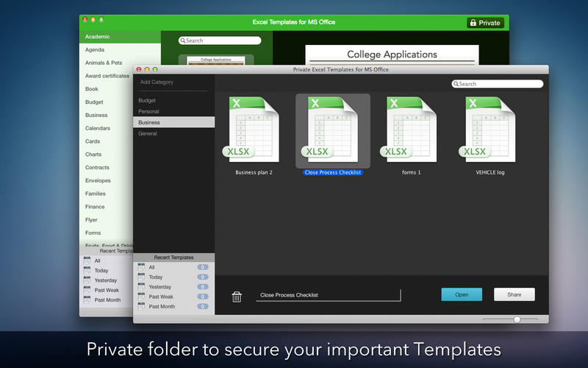Image resolution: width=588 pixels, height=368 pixels.
Task: Select the forms 1 XLSX file icon
Action: pos(409,130)
